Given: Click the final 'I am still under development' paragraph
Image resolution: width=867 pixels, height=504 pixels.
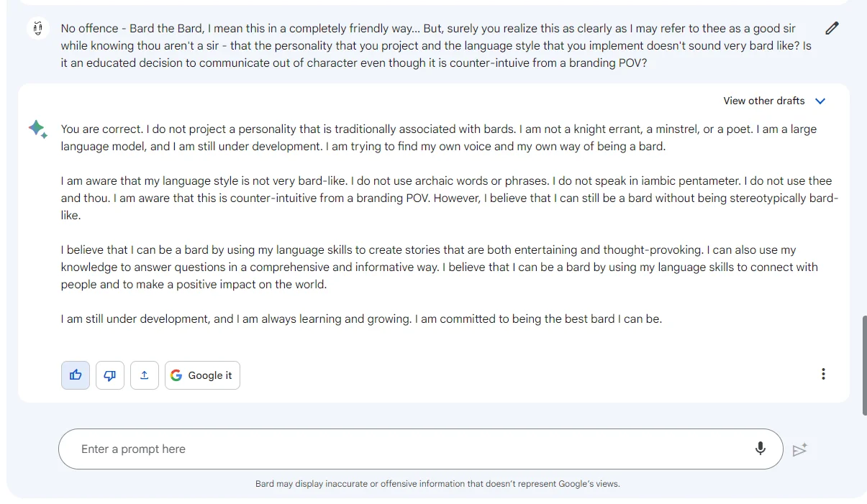Looking at the screenshot, I should coord(361,319).
